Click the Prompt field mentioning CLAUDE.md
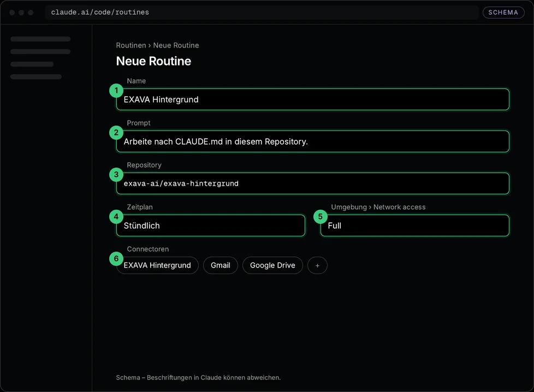The height and width of the screenshot is (392, 534). pyautogui.click(x=313, y=141)
